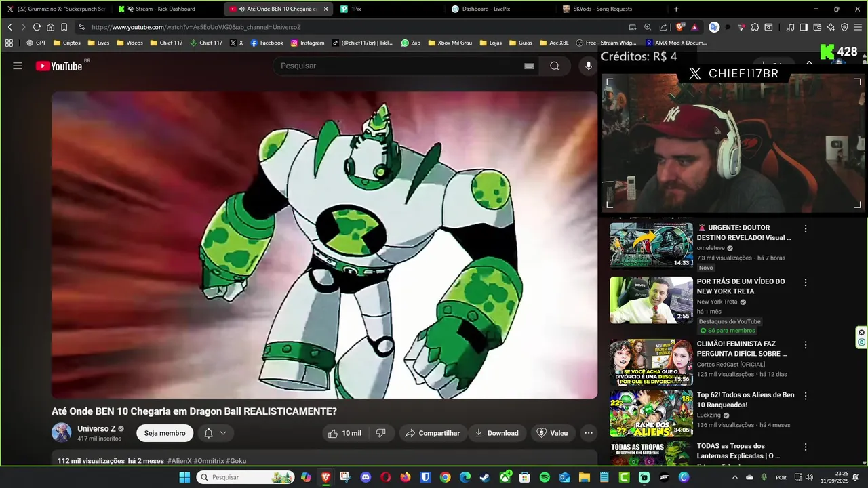The image size is (868, 488).
Task: Go back in browser history
Action: click(9, 27)
